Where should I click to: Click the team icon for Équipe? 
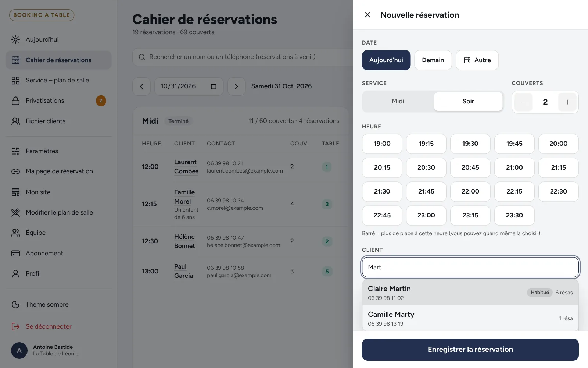(15, 233)
